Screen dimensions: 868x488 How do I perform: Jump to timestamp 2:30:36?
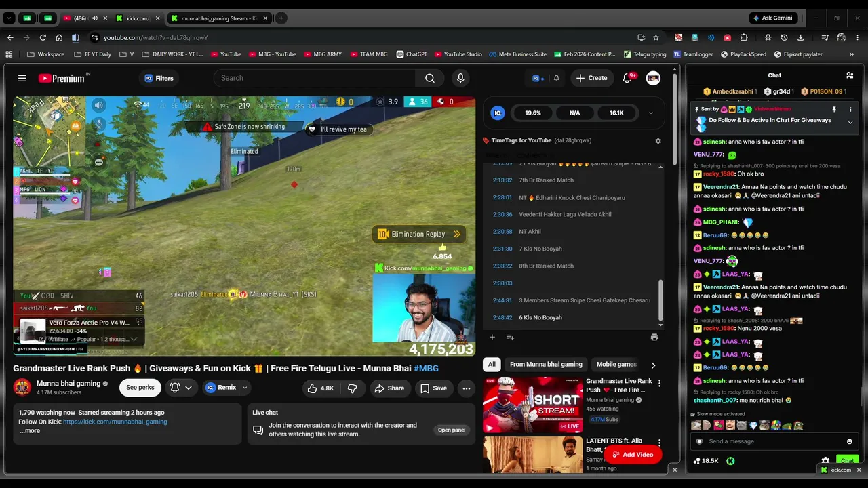tap(502, 215)
